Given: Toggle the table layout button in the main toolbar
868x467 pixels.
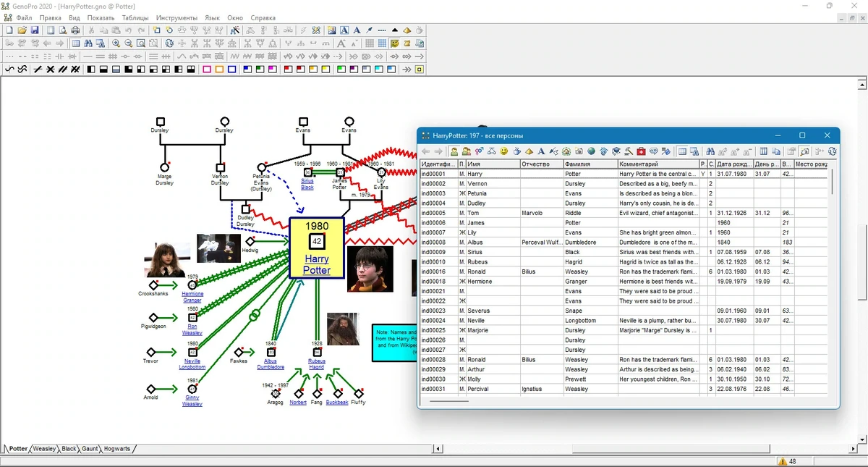Looking at the screenshot, I should click(x=75, y=43).
